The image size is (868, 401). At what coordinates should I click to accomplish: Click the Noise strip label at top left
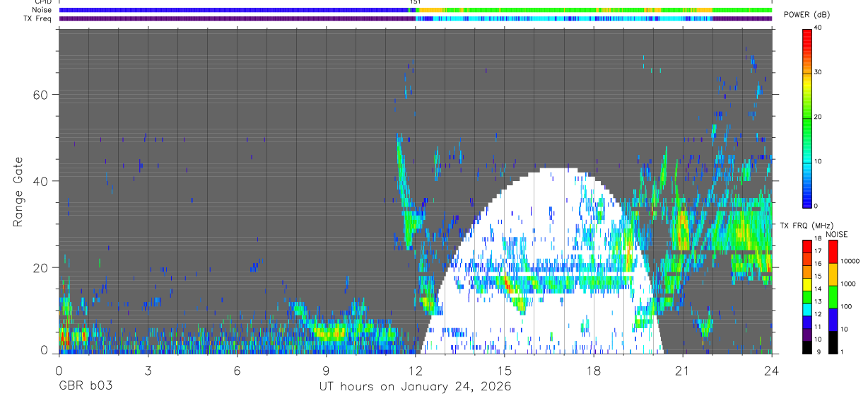pos(42,10)
